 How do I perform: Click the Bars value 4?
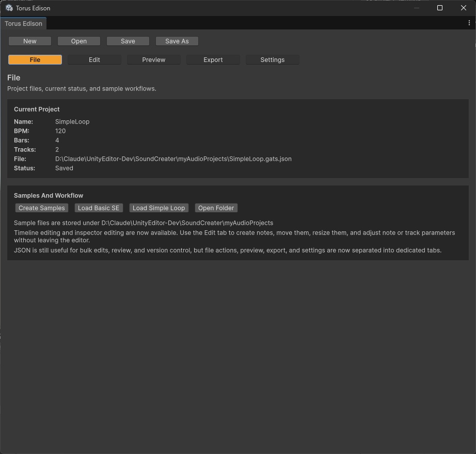click(x=57, y=140)
